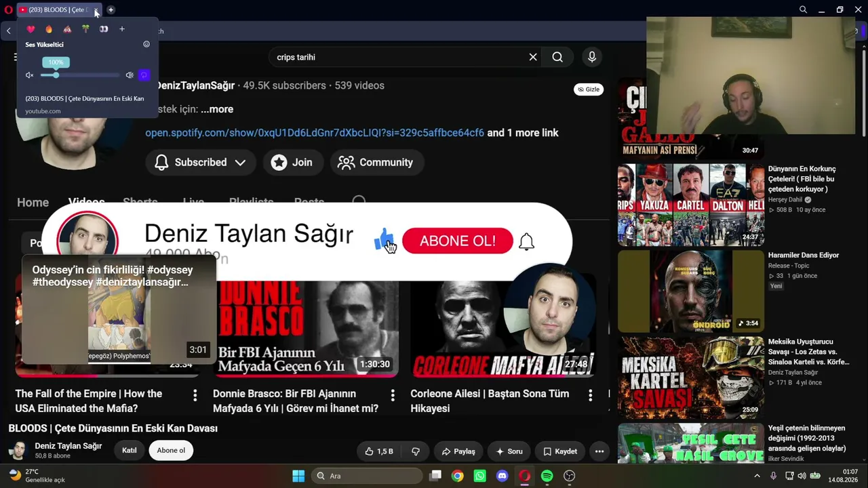Click the Paylaş share button
The image size is (868, 488).
[458, 451]
